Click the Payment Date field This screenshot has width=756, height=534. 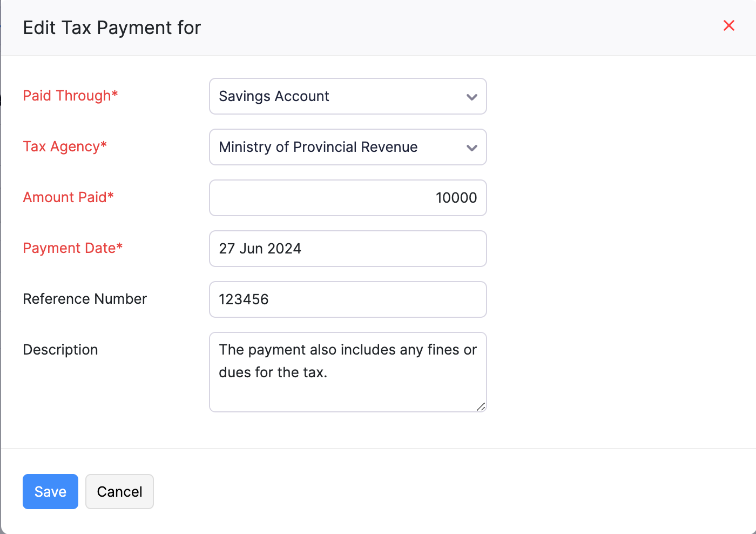(x=348, y=249)
